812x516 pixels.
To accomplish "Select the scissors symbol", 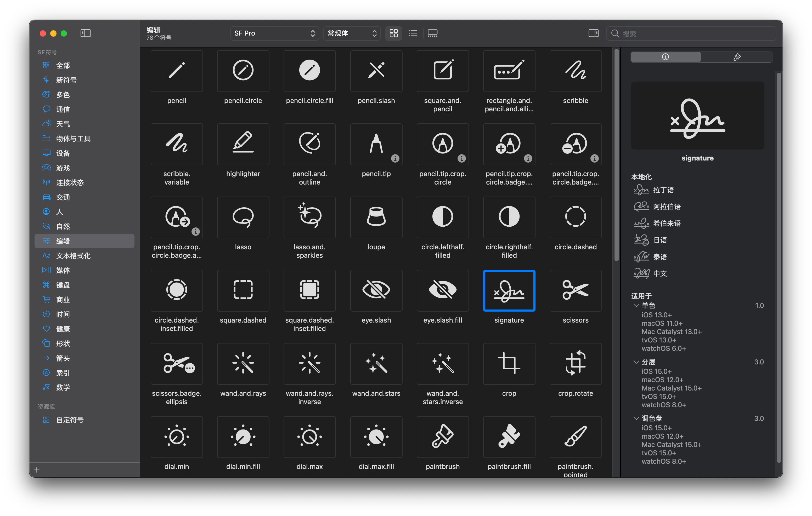I will [x=575, y=290].
